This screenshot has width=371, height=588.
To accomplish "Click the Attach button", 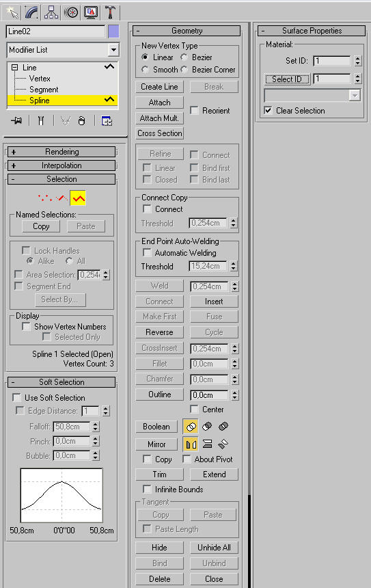I will [x=160, y=103].
